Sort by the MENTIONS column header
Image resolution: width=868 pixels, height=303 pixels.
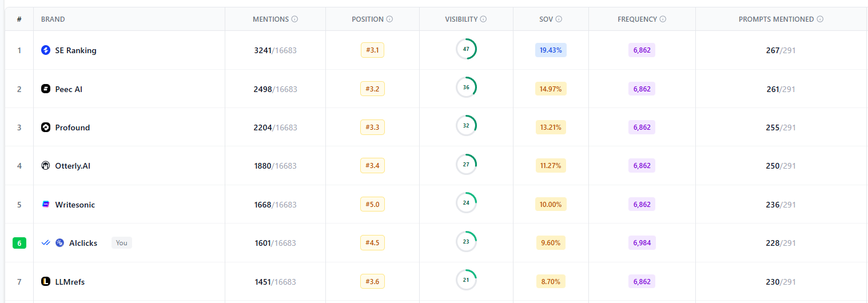[x=270, y=19]
